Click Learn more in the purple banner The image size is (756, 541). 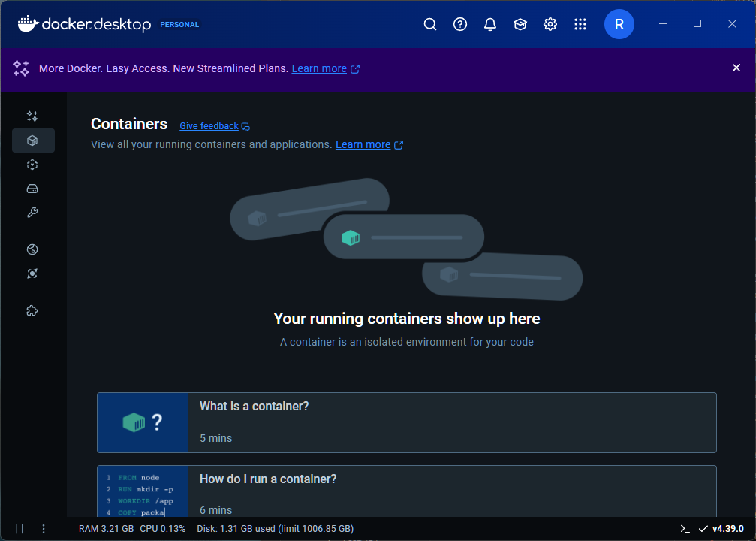(319, 68)
